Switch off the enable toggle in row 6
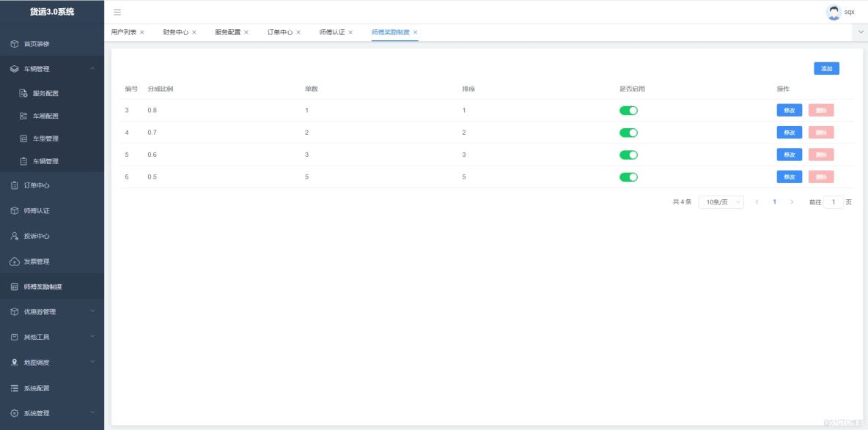The height and width of the screenshot is (430, 868). tap(628, 177)
